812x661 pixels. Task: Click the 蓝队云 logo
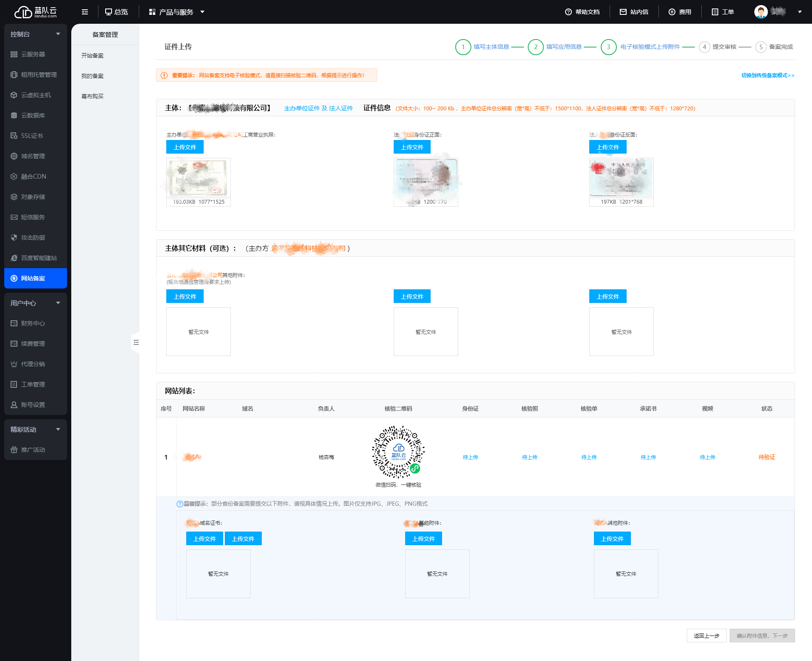click(x=36, y=12)
